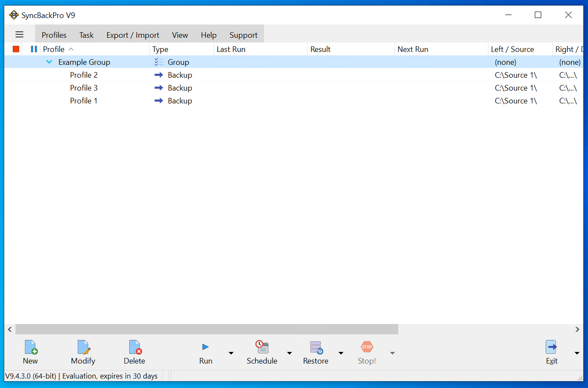The width and height of the screenshot is (588, 388).
Task: Click (none) source for Example Group
Action: tap(506, 62)
